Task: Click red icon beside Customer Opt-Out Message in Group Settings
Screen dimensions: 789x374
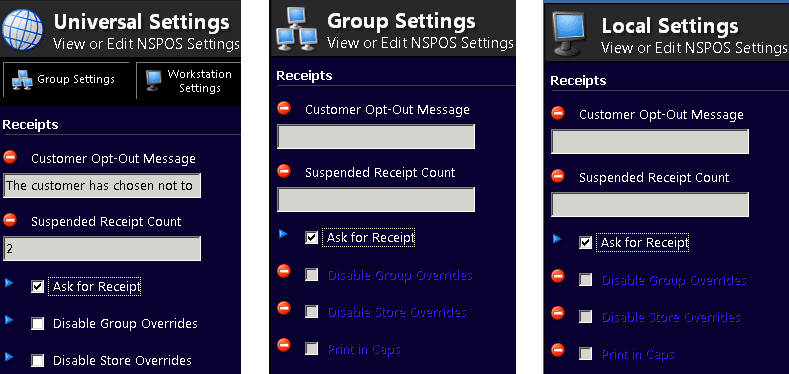Action: (x=284, y=108)
